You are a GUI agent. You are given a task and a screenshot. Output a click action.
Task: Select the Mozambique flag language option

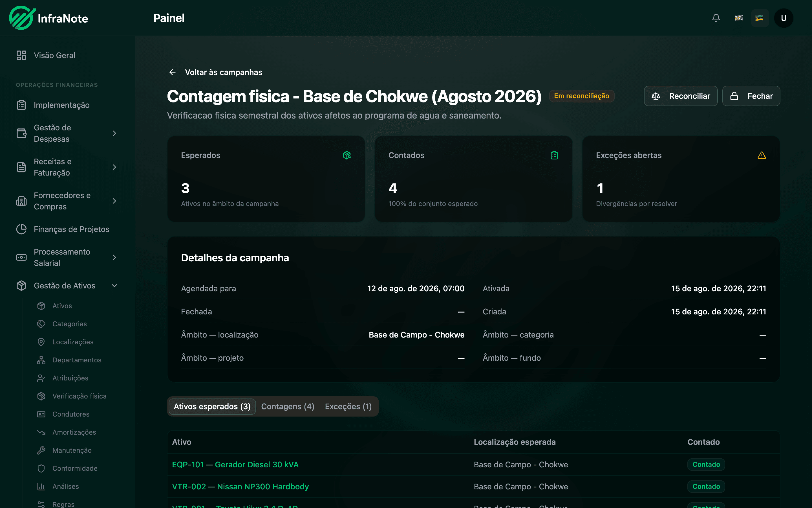click(759, 18)
